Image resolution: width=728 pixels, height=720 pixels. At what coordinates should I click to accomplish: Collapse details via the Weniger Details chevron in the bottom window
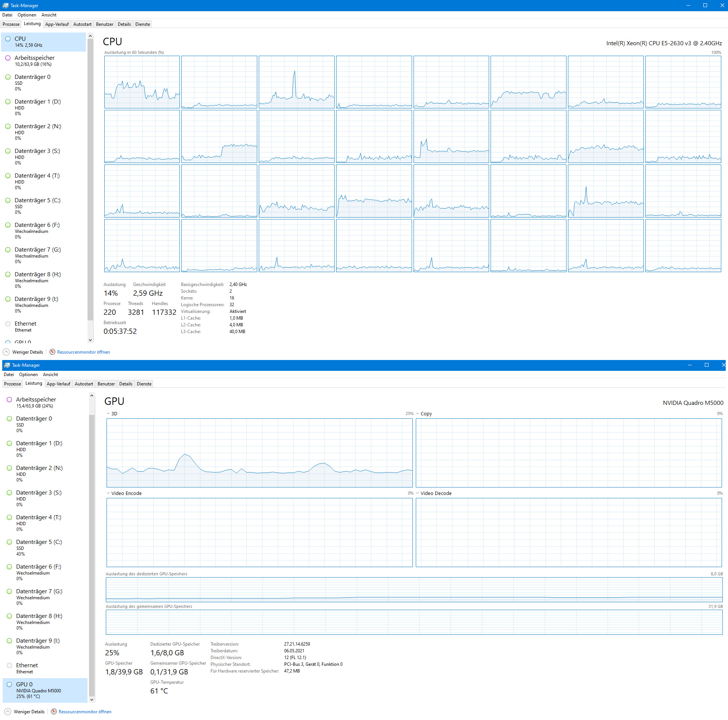(8, 712)
